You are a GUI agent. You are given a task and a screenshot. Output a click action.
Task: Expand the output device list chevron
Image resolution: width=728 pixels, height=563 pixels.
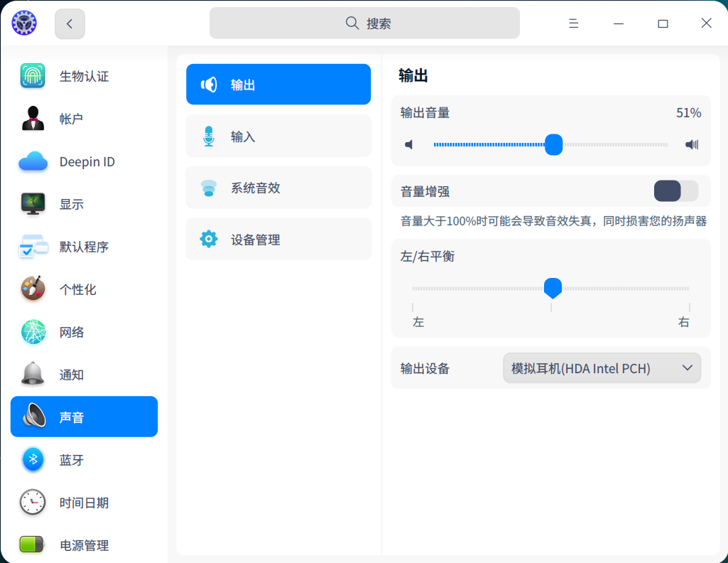click(x=686, y=368)
